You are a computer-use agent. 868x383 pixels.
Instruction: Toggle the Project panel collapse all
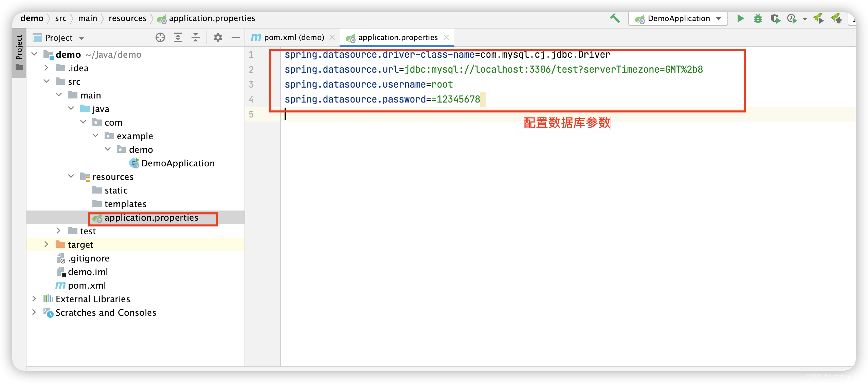[x=197, y=37]
